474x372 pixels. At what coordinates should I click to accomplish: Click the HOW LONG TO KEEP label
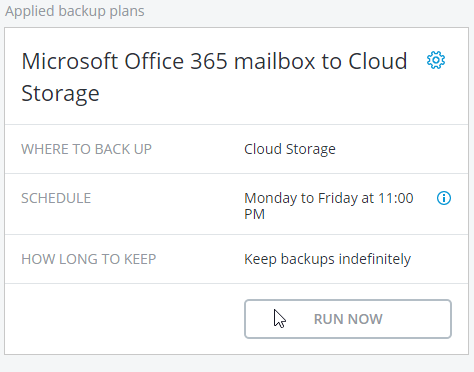click(89, 259)
